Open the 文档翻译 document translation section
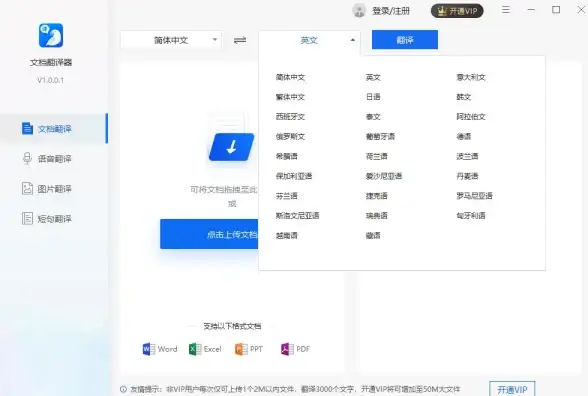The width and height of the screenshot is (588, 396). 54,129
